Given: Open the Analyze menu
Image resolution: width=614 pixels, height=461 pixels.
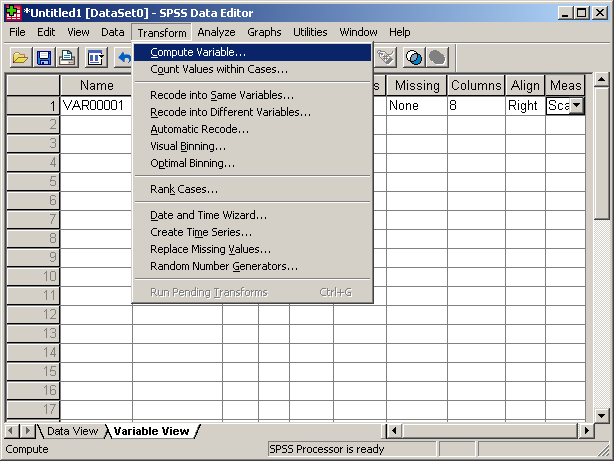Looking at the screenshot, I should [x=216, y=32].
